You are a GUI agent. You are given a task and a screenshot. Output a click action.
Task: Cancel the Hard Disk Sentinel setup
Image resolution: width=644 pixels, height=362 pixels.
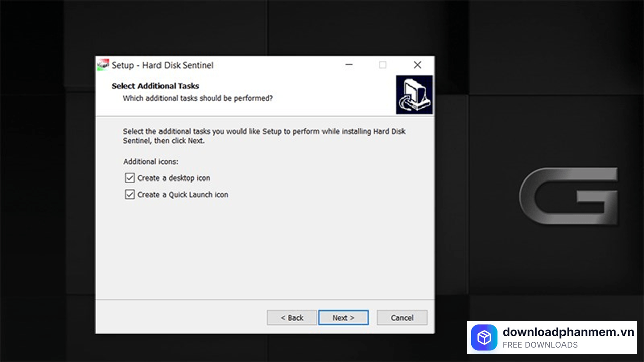pyautogui.click(x=402, y=318)
